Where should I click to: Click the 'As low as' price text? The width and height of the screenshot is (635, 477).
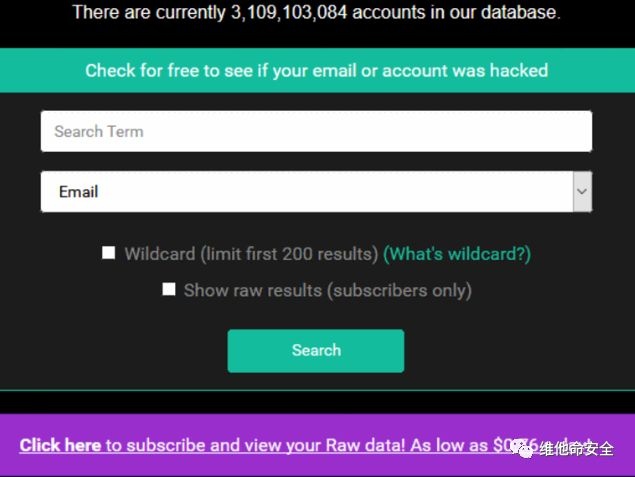(x=450, y=445)
